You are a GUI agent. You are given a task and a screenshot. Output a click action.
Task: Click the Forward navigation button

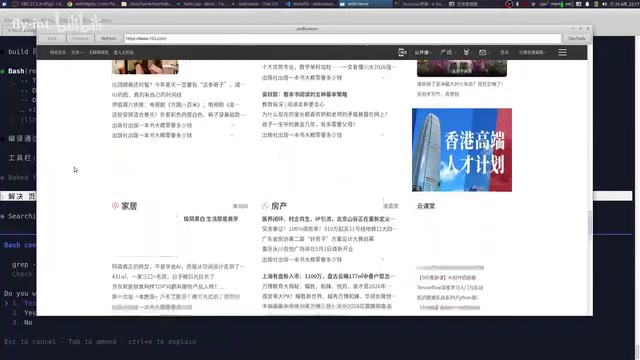tap(80, 38)
